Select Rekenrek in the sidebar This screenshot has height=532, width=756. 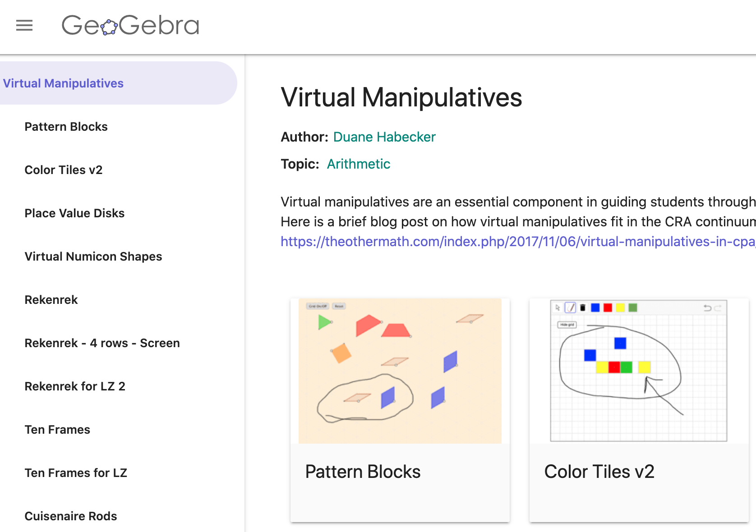pos(51,299)
